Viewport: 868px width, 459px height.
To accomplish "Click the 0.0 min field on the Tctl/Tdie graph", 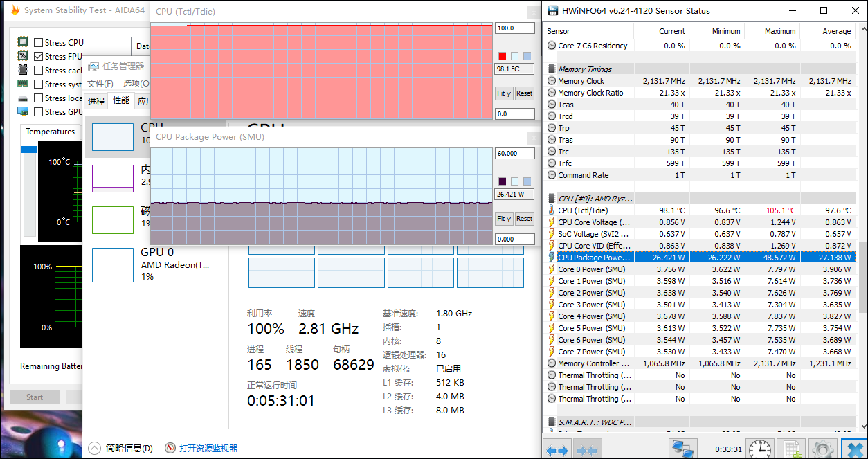I will (x=515, y=114).
